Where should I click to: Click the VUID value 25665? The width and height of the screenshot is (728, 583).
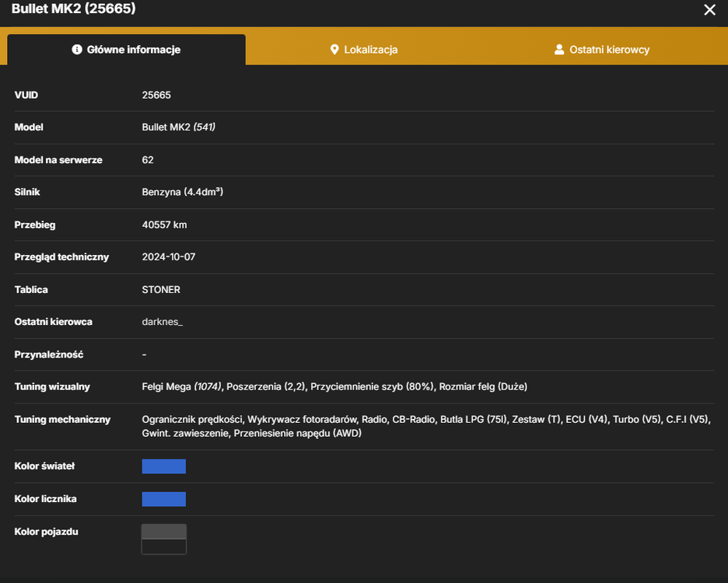pyautogui.click(x=156, y=95)
